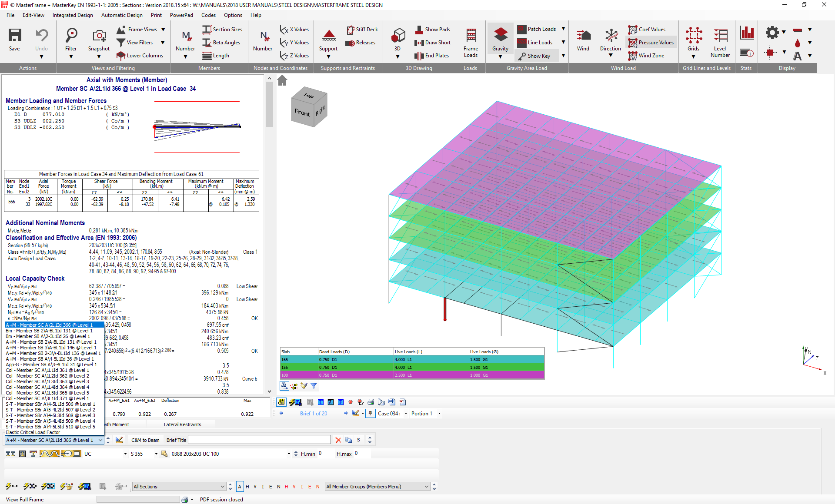Expand the All Sections dropdown
Viewport: 835px width, 504px height.
point(222,487)
